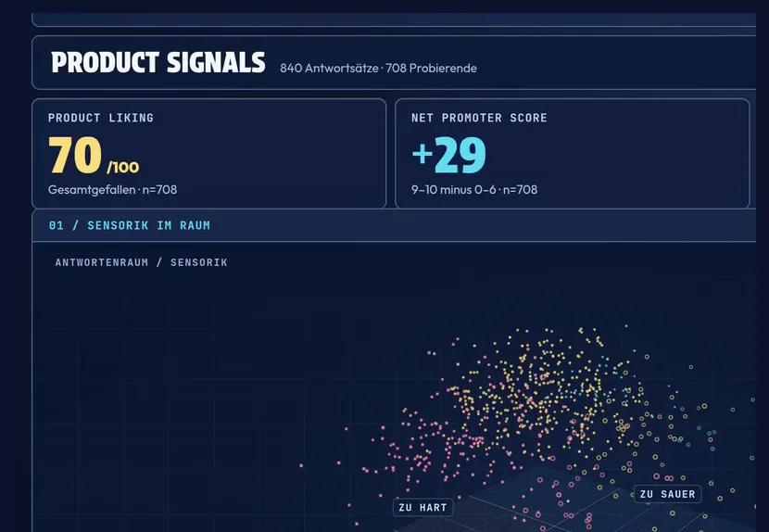The width and height of the screenshot is (769, 532).
Task: Select the ZU HART cluster label
Action: click(422, 508)
